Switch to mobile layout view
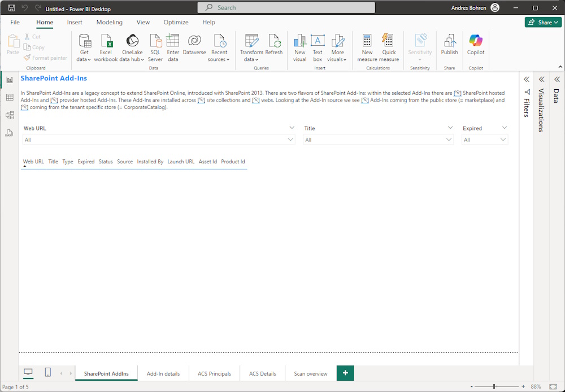Image resolution: width=565 pixels, height=392 pixels. pyautogui.click(x=48, y=372)
